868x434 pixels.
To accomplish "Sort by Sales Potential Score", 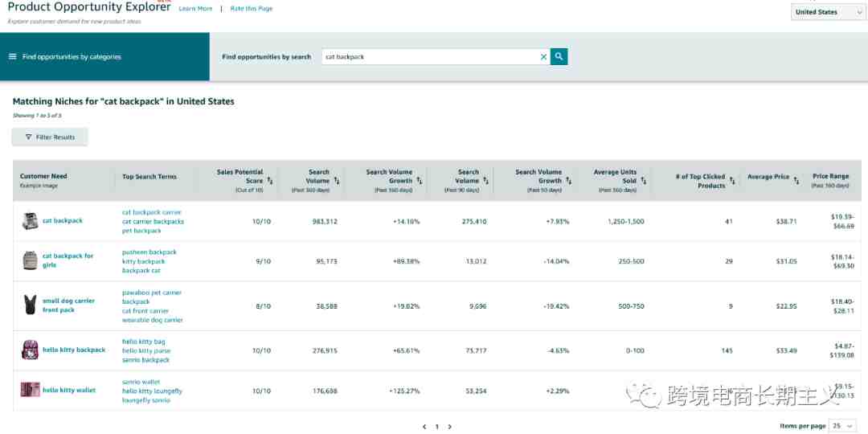I will point(270,181).
